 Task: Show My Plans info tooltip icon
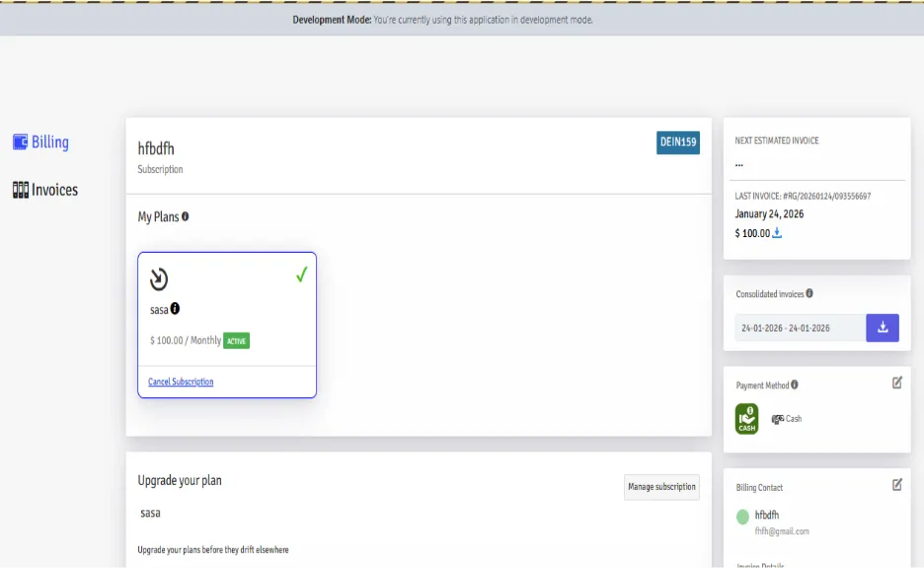[185, 216]
